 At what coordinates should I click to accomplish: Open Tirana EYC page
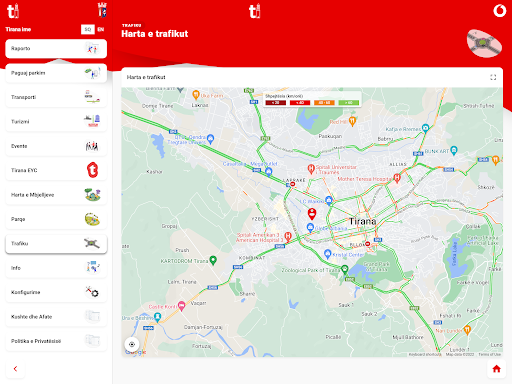coord(56,170)
